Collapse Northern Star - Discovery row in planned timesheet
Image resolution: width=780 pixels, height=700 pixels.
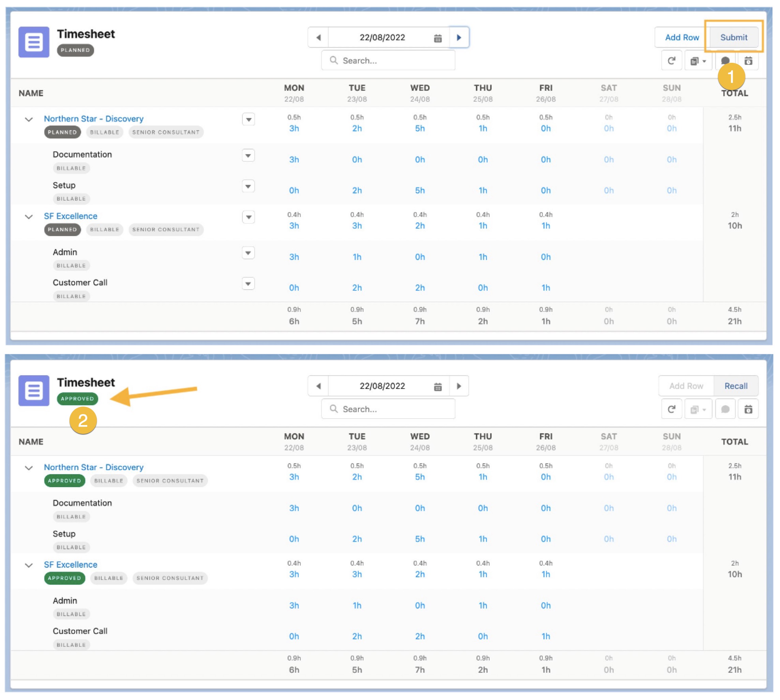coord(29,119)
